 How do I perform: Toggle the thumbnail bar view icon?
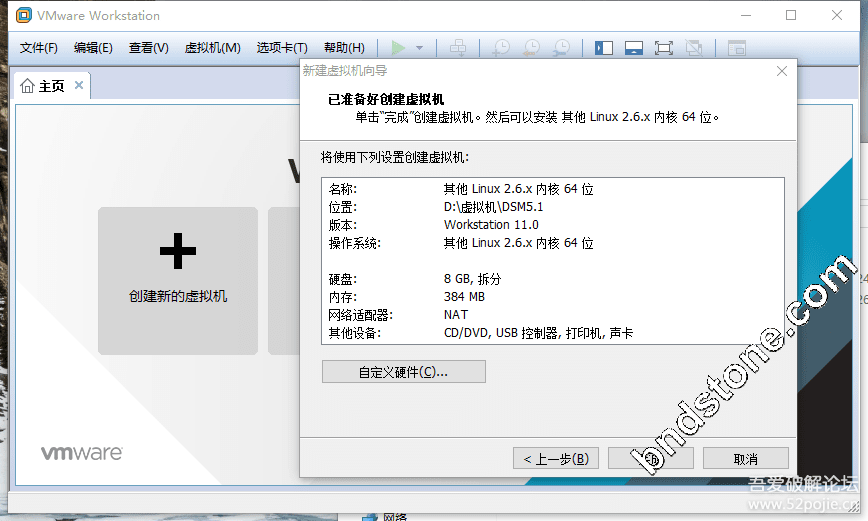point(634,48)
